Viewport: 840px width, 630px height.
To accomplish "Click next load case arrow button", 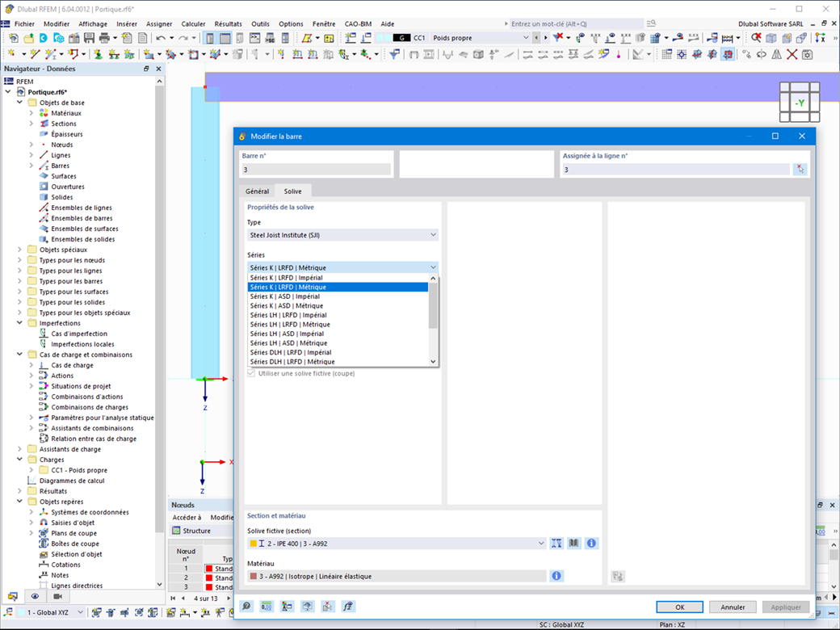I will click(545, 38).
